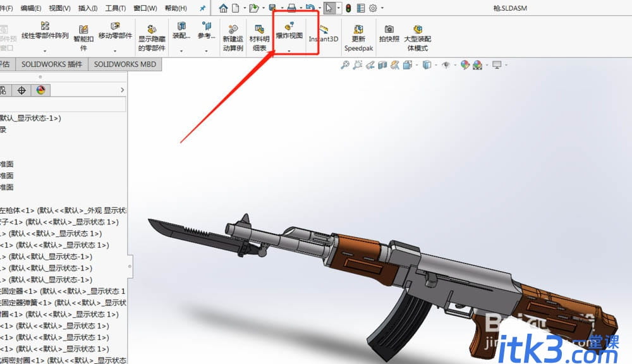This screenshot has width=632, height=364.
Task: Open the File Properties list icon
Action: click(361, 8)
